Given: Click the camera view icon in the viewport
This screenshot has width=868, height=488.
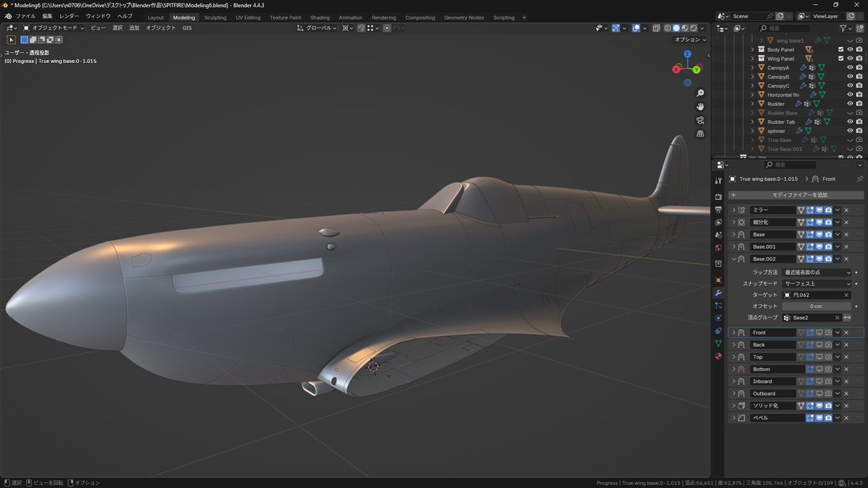Looking at the screenshot, I should [x=699, y=121].
